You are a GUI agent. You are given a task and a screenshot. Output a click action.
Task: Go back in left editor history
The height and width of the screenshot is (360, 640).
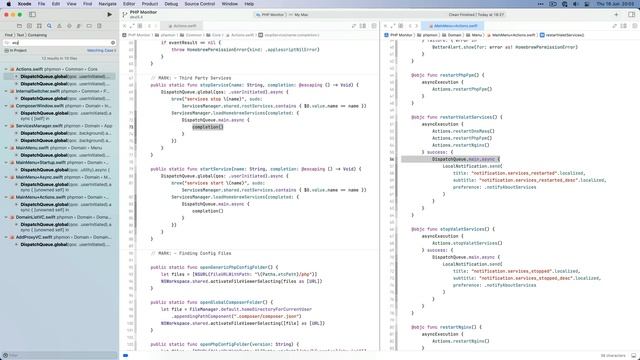tap(149, 26)
